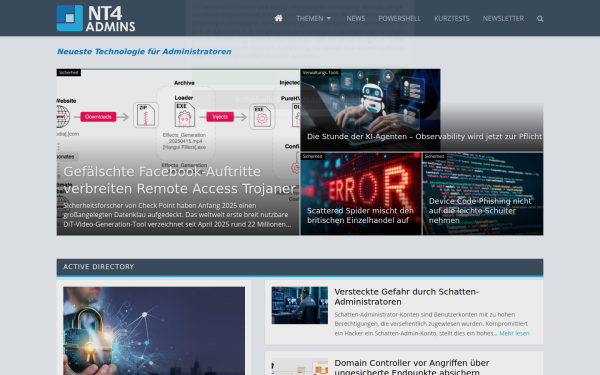Expand the Themen dropdown menu
The width and height of the screenshot is (600, 375).
(313, 18)
